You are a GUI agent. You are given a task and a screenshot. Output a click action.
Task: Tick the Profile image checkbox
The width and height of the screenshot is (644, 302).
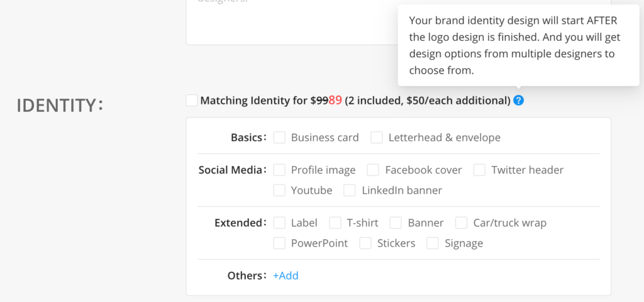(x=280, y=170)
